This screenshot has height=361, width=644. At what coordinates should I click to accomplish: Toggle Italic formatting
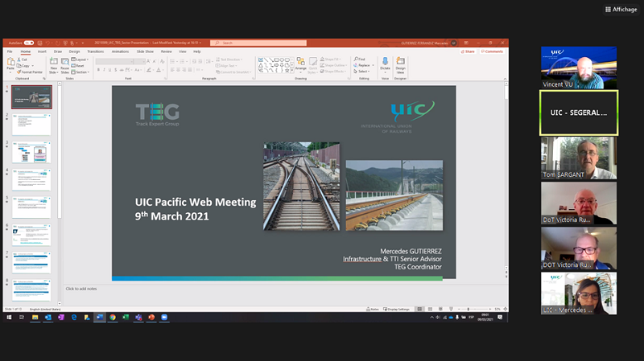tap(105, 70)
